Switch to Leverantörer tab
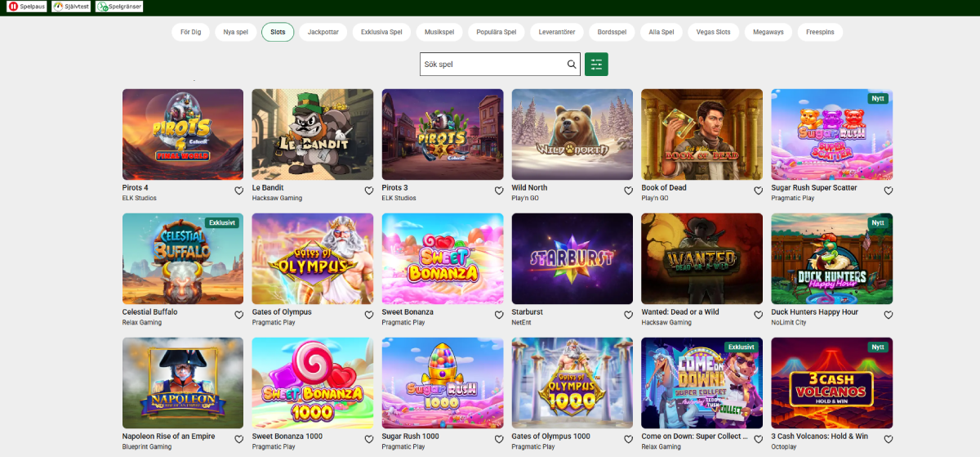 (557, 32)
